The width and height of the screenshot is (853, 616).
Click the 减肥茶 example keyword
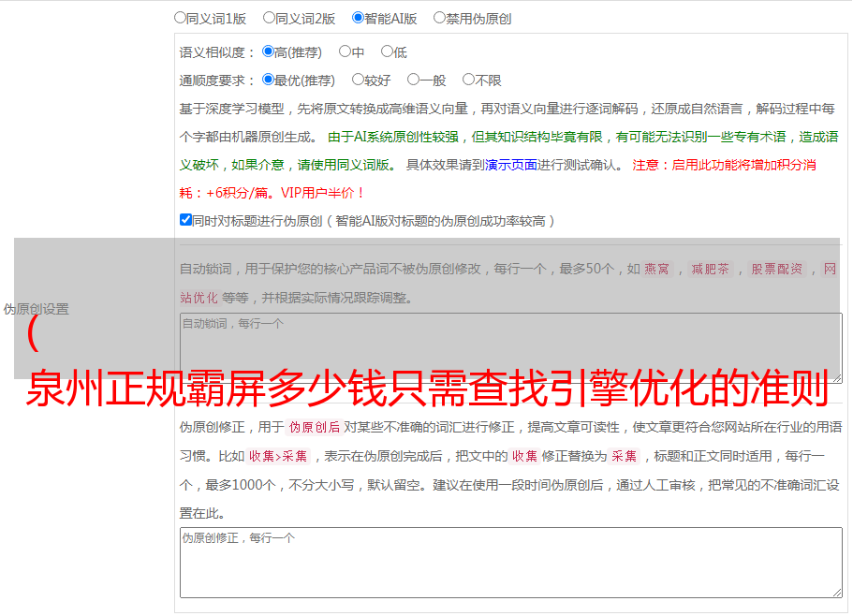tap(710, 269)
